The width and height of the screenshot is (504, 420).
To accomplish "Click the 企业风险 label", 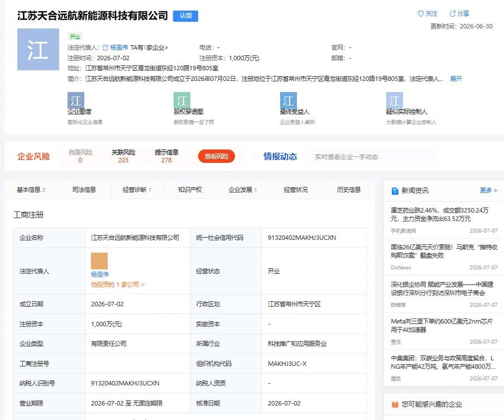I will click(33, 156).
